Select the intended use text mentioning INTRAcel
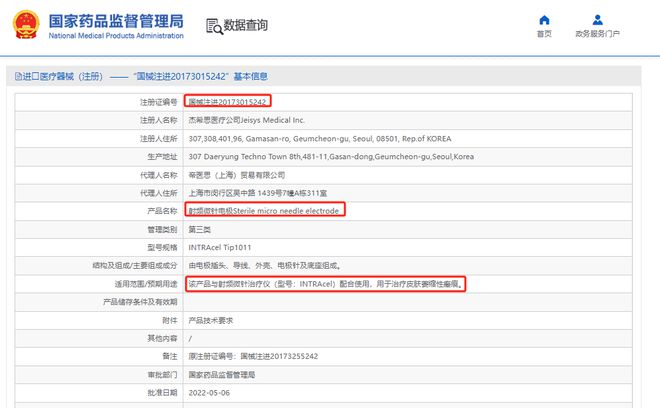 coord(325,284)
